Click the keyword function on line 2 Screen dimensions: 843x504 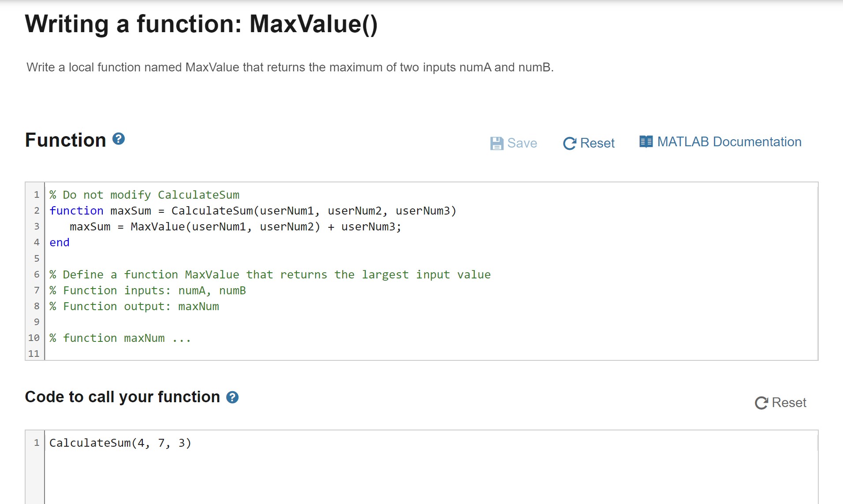coord(76,211)
